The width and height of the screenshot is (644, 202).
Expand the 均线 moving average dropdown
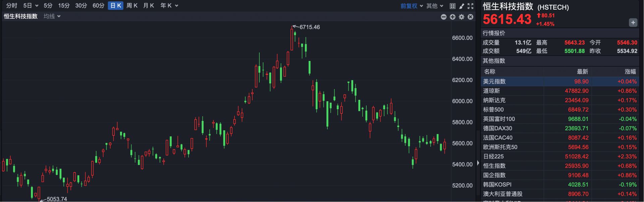click(52, 16)
